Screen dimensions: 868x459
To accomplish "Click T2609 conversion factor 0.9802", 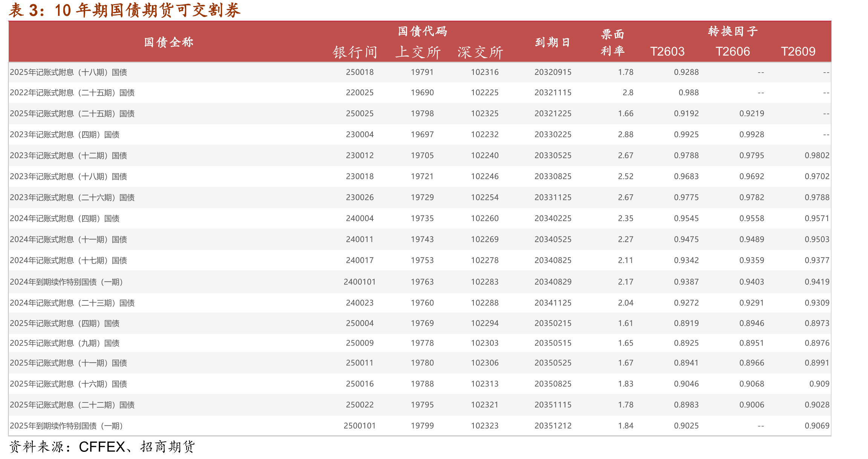I will tap(817, 156).
